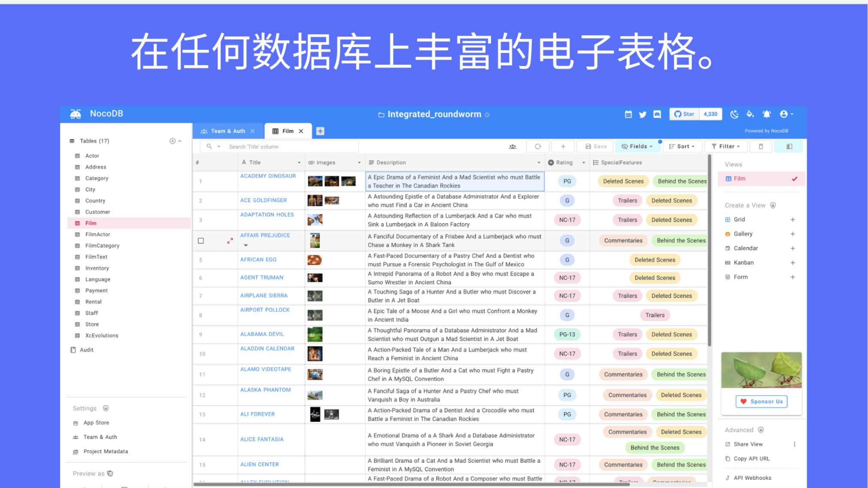Open the calendar icon in top bar
The image size is (868, 488).
click(x=628, y=114)
